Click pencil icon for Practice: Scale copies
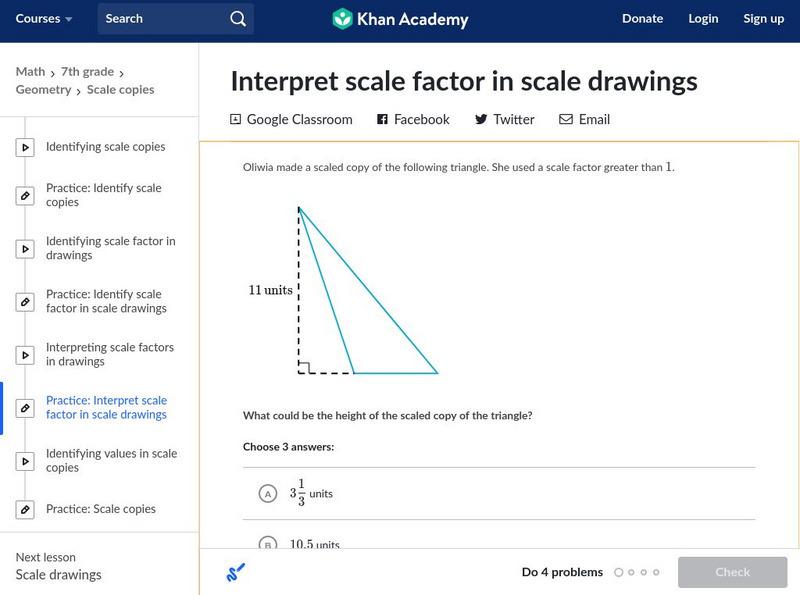Screen dimensions: 800x595 25,509
